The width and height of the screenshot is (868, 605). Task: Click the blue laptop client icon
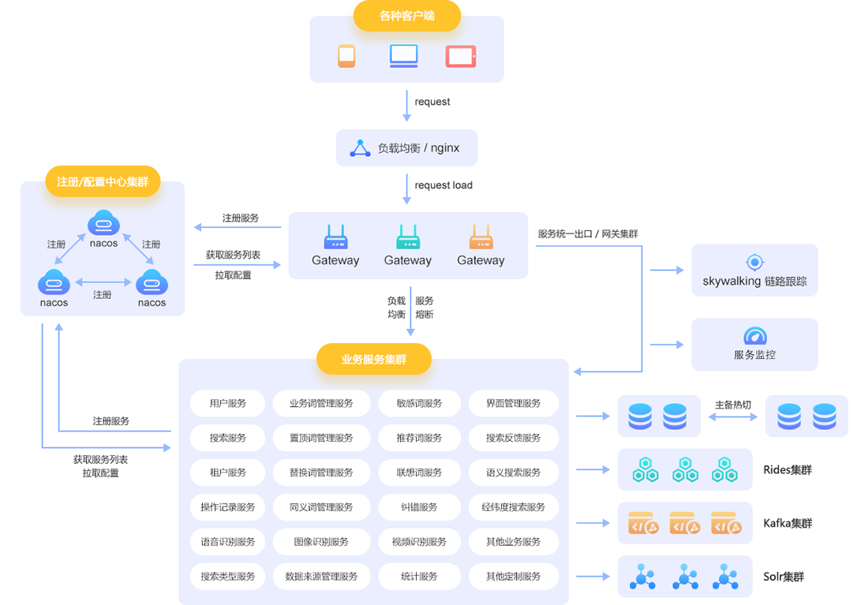point(403,56)
